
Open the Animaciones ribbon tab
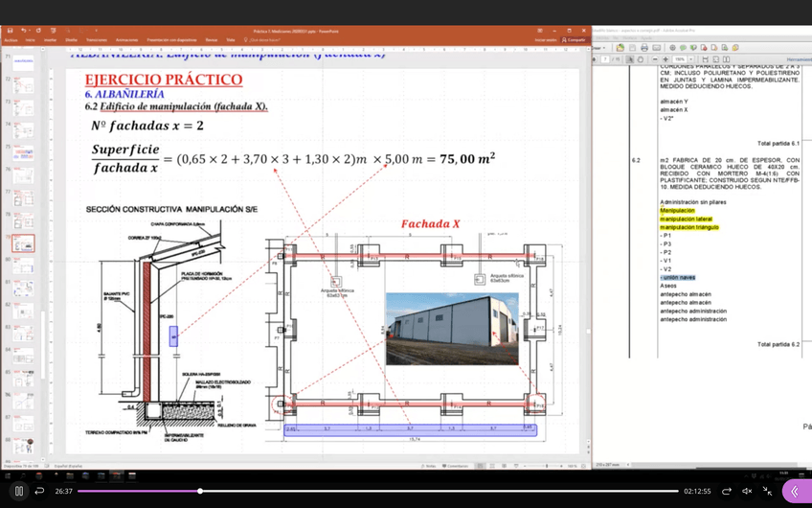pyautogui.click(x=126, y=40)
